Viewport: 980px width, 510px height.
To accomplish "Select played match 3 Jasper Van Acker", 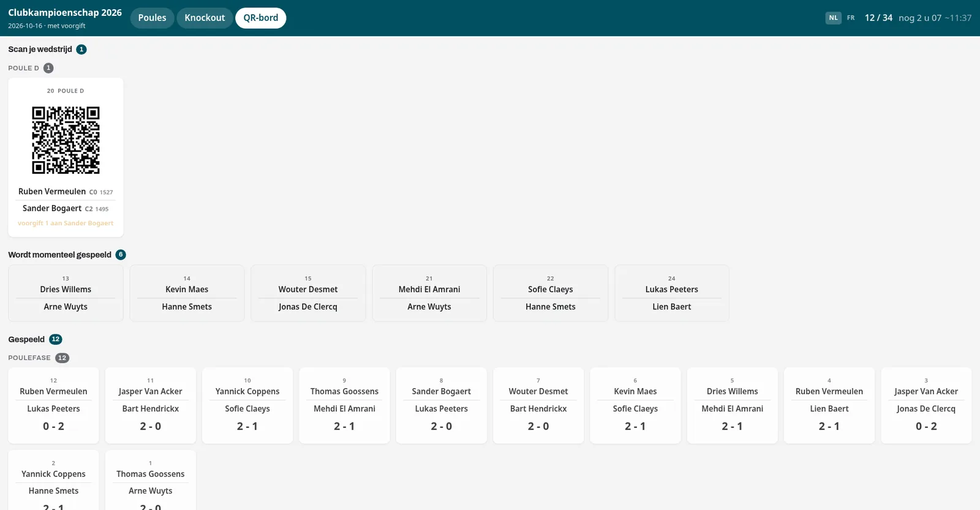I will coord(926,405).
